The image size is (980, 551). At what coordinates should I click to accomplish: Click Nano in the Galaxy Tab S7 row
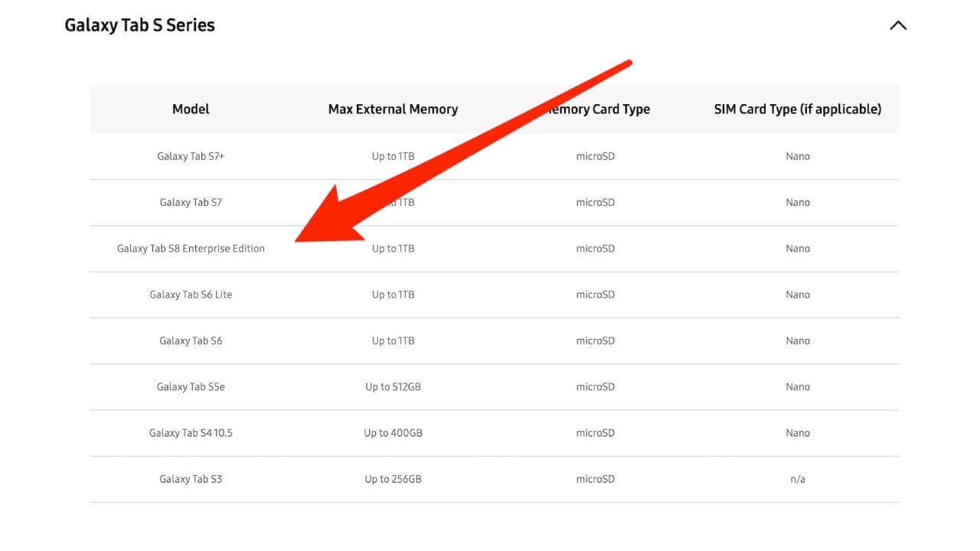click(798, 202)
